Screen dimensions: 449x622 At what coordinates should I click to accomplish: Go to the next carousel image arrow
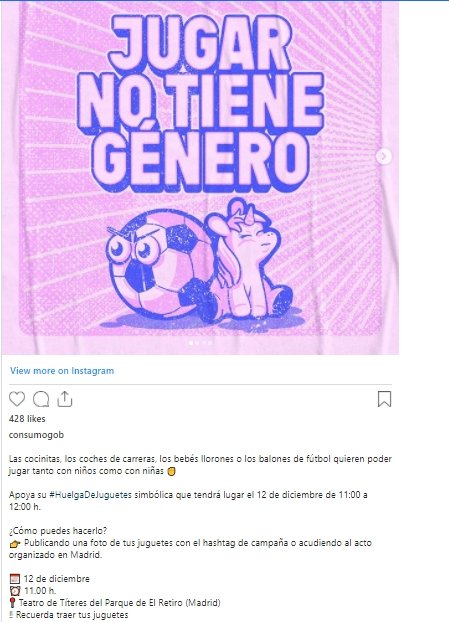coord(384,156)
